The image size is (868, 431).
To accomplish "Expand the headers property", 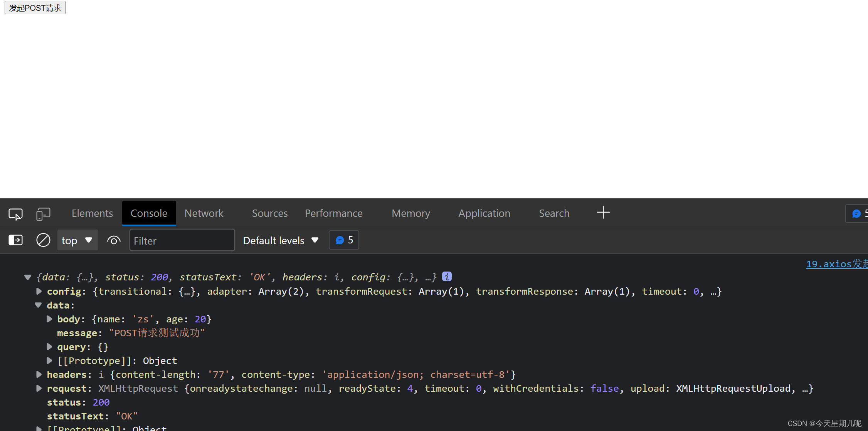I will (x=39, y=375).
